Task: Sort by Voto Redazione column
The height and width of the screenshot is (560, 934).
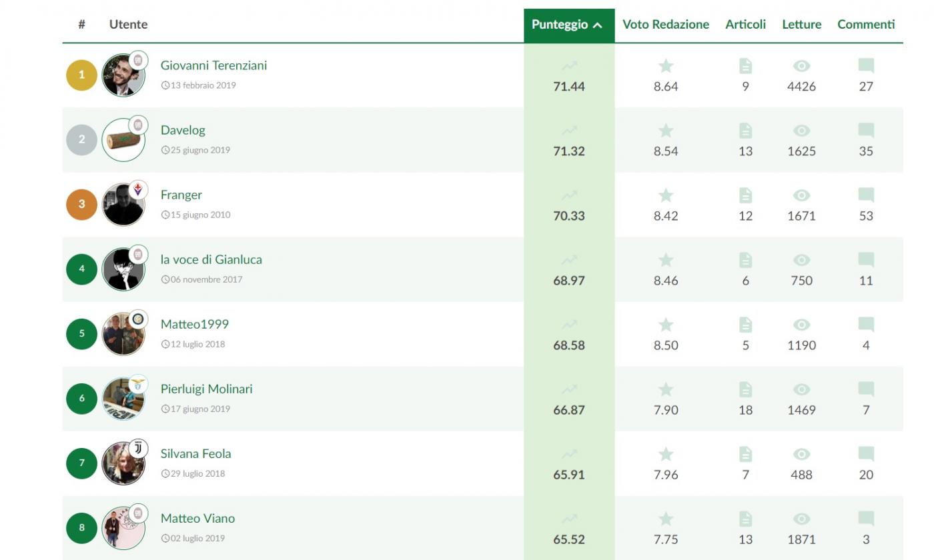Action: tap(666, 25)
